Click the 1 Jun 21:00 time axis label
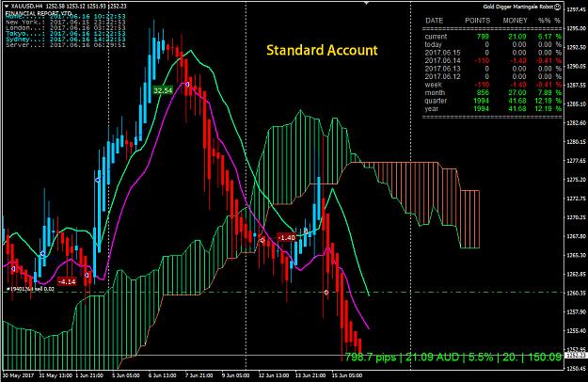Viewport: 588px width, 382px height. point(88,375)
